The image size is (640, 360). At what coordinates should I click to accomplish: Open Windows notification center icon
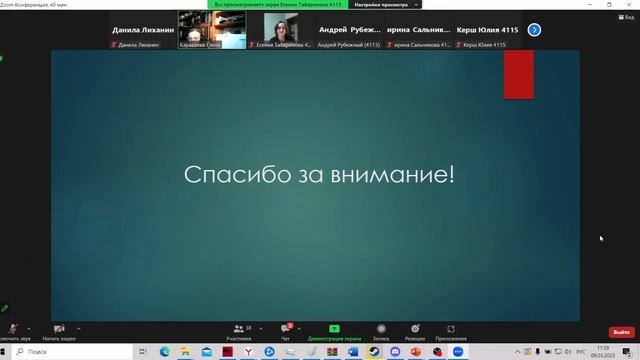[627, 351]
